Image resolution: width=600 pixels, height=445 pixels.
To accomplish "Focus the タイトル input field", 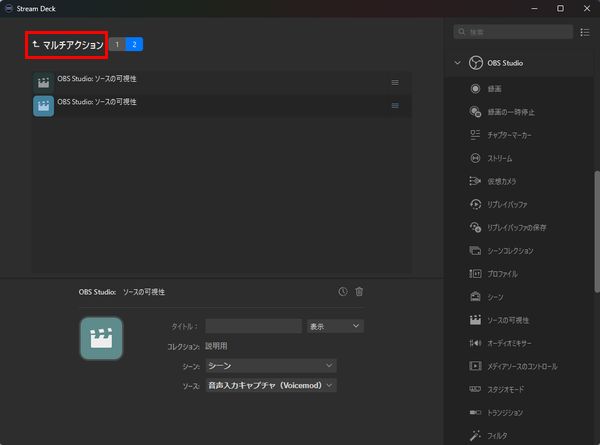I will pyautogui.click(x=253, y=326).
